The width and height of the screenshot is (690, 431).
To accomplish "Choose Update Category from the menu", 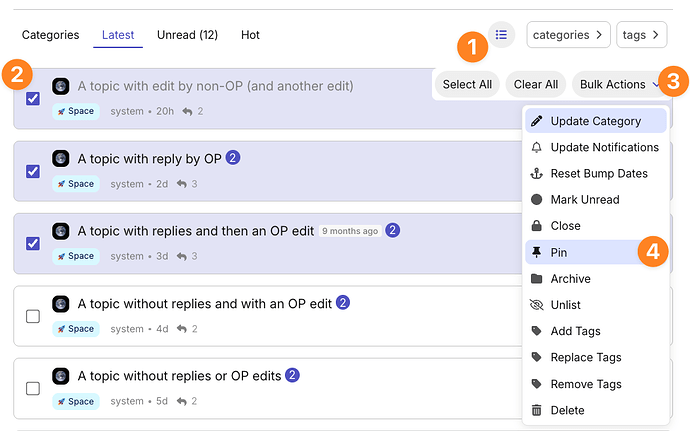I will coord(596,121).
